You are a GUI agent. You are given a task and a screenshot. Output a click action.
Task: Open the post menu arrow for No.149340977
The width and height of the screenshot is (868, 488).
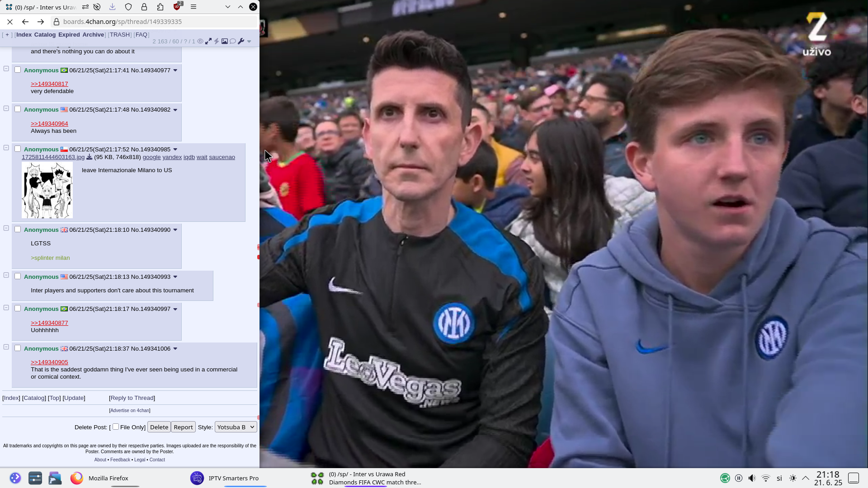pyautogui.click(x=175, y=70)
